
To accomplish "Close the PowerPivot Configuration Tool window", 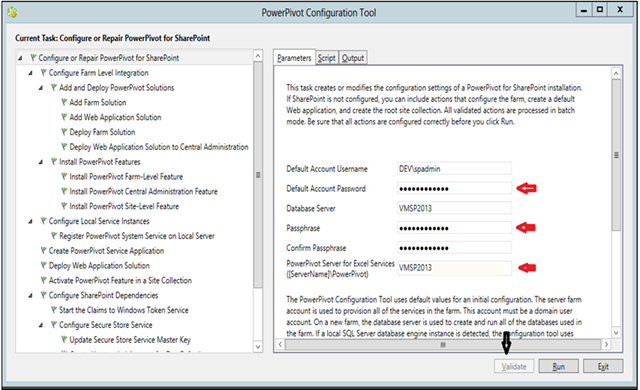I will (x=620, y=10).
